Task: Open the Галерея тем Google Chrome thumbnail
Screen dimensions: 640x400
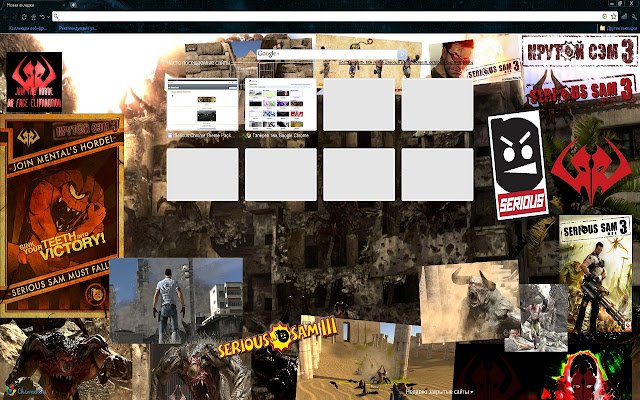Action: coord(281,104)
